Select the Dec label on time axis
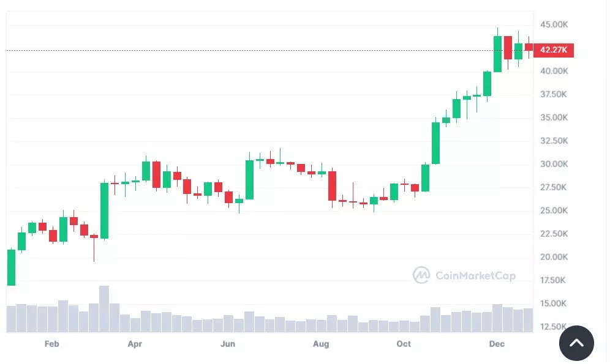This screenshot has height=364, width=610. (497, 344)
